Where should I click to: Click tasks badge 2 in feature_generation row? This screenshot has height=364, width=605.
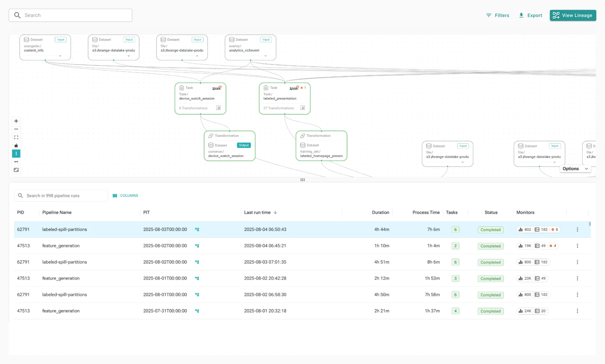click(455, 246)
